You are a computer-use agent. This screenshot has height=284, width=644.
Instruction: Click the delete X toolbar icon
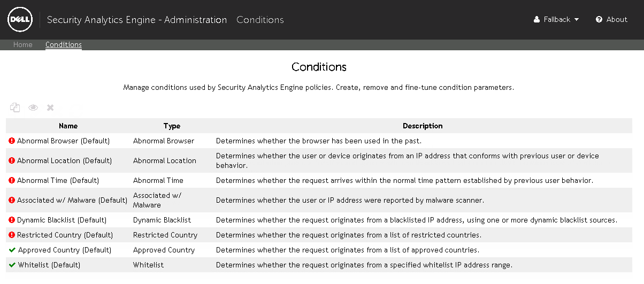pos(50,108)
